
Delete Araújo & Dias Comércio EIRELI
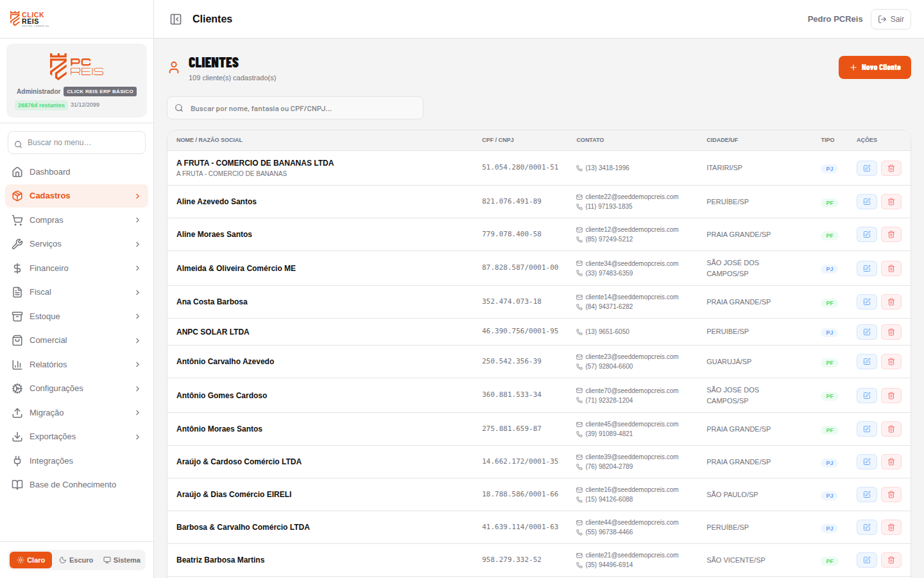(x=891, y=495)
